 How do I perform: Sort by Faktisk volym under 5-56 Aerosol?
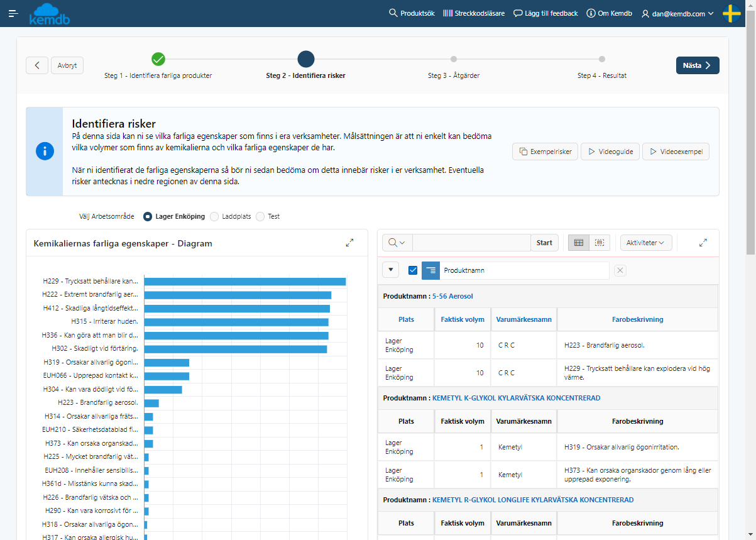tap(463, 319)
